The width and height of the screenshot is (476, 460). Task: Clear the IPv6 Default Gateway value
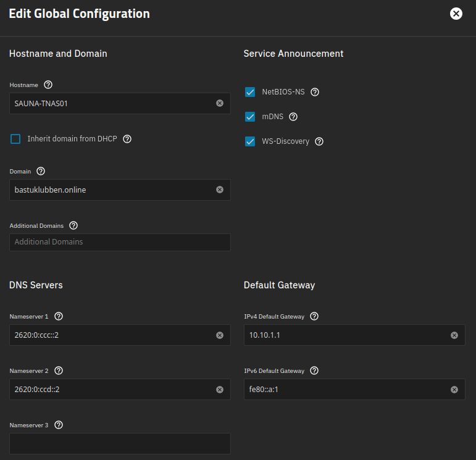tap(454, 390)
